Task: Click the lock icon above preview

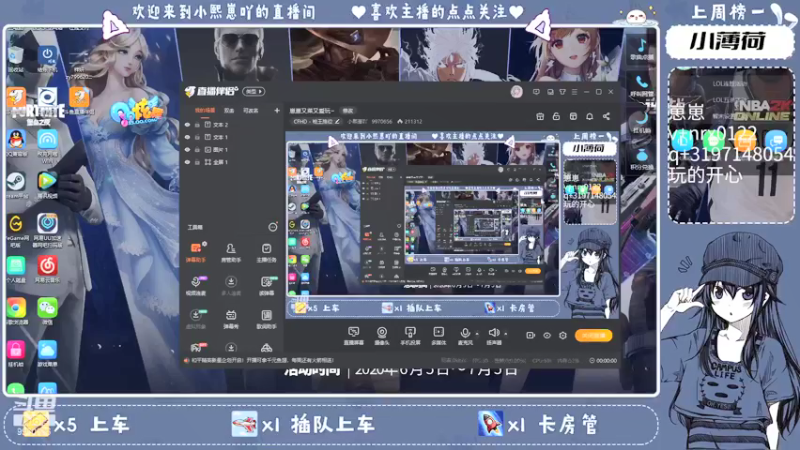Action: click(556, 116)
